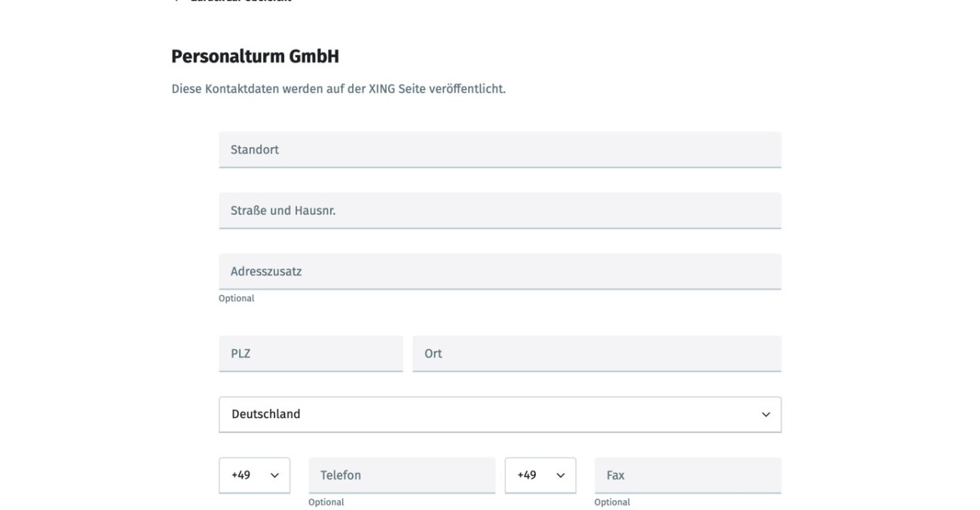This screenshot has height=510, width=980.
Task: Click the chevron arrow in the Deutschland dropdown
Action: pyautogui.click(x=766, y=415)
